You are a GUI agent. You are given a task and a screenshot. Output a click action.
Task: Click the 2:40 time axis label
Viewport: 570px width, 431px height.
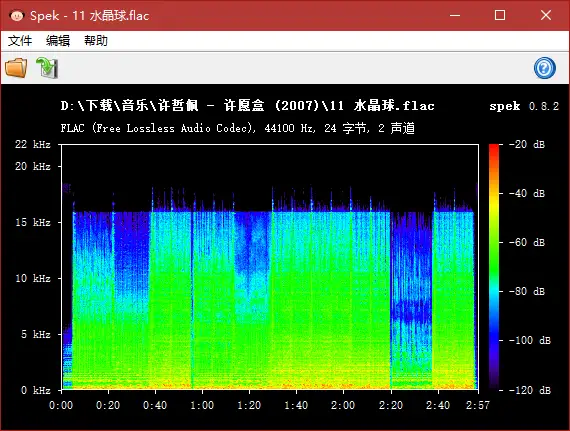438,405
